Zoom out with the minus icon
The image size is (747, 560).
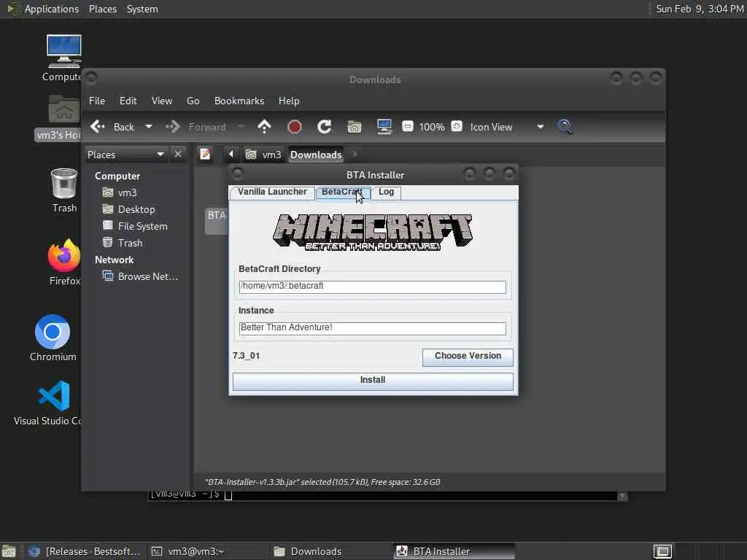[407, 126]
